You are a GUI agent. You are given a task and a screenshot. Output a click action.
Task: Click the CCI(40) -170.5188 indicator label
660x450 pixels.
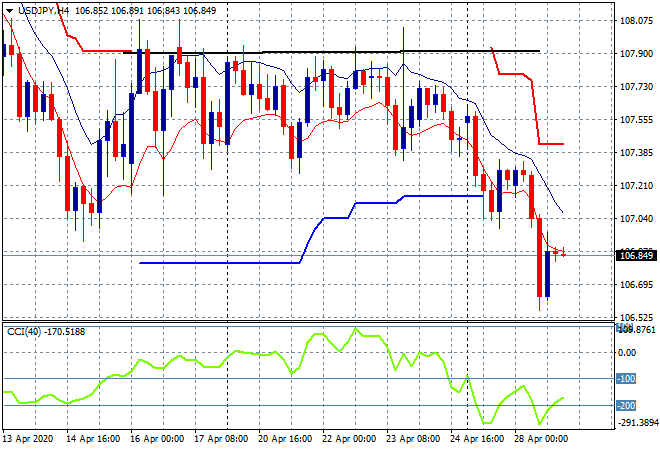[x=46, y=332]
